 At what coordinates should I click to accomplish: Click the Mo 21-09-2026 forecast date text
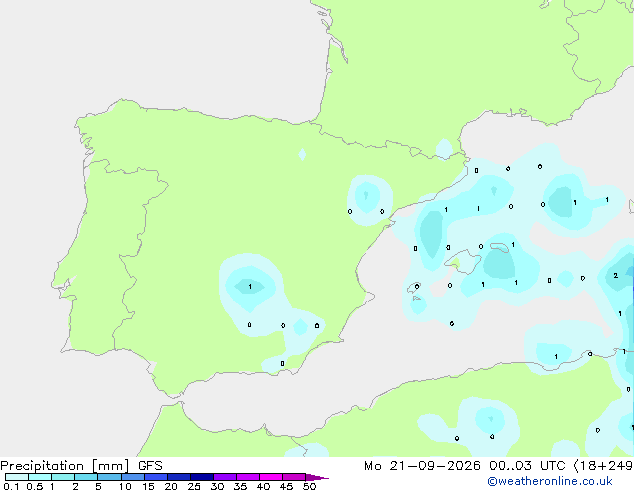pos(422,466)
